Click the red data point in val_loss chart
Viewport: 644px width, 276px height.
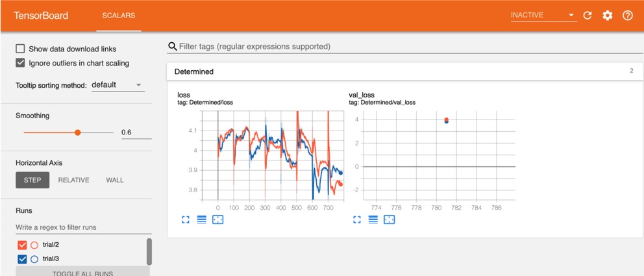[x=447, y=119]
